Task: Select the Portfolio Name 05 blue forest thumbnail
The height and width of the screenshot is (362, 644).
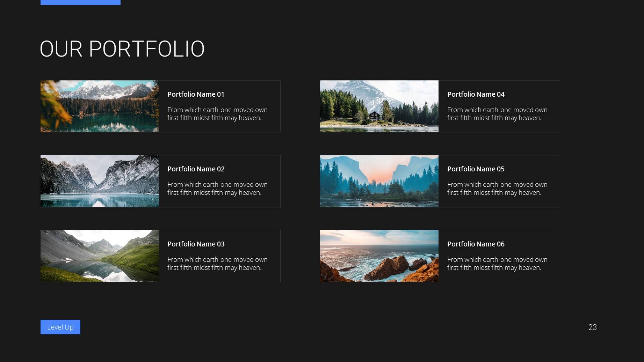Action: [x=379, y=181]
